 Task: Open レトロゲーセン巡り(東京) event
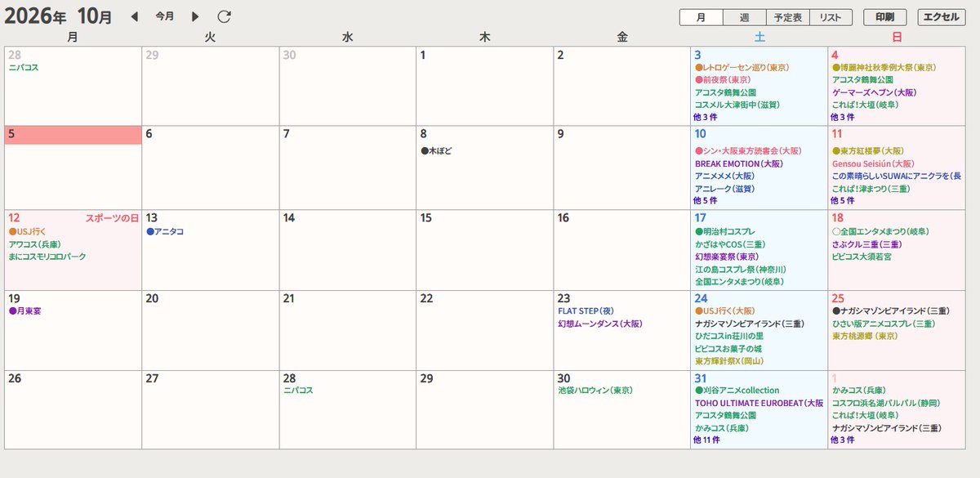click(742, 68)
